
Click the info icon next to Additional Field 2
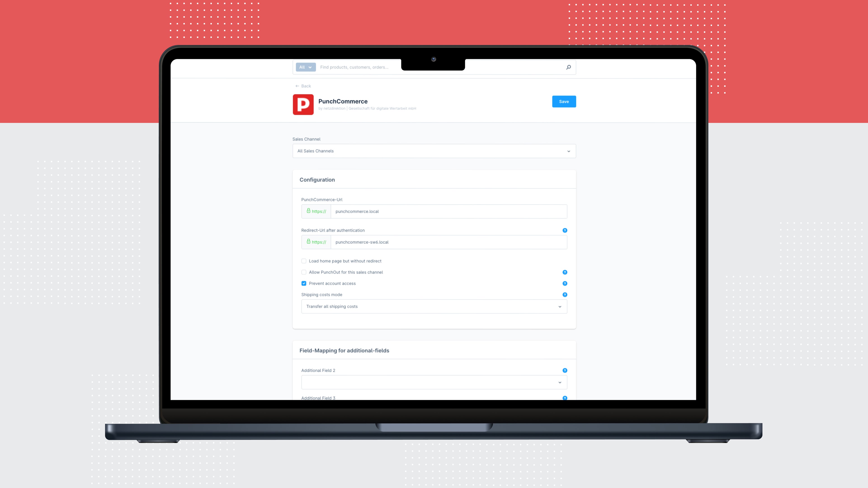coord(565,371)
